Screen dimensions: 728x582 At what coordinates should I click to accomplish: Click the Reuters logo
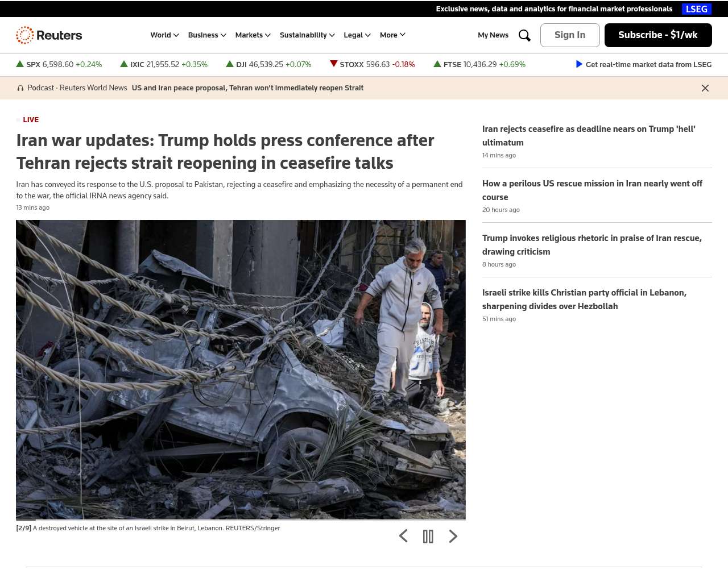pos(49,35)
